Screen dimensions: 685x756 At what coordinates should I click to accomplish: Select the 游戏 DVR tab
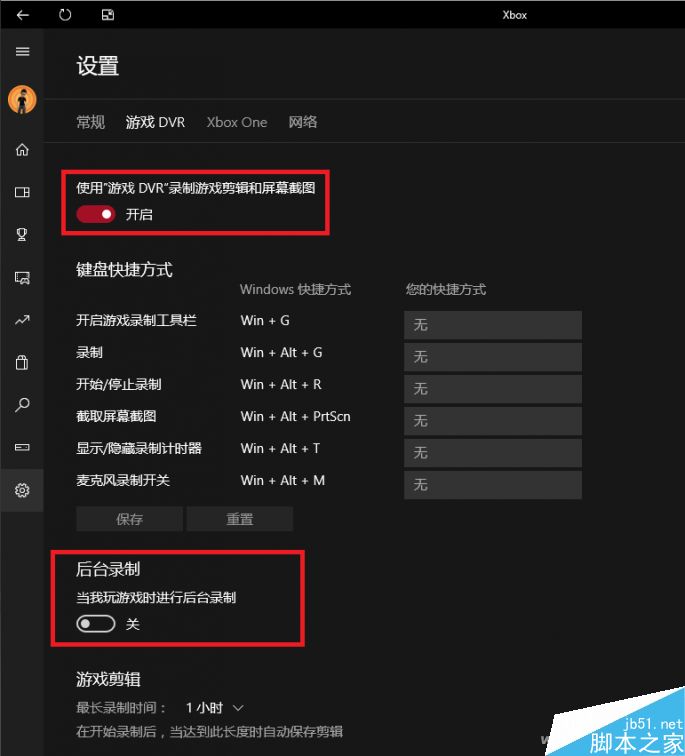click(x=155, y=122)
